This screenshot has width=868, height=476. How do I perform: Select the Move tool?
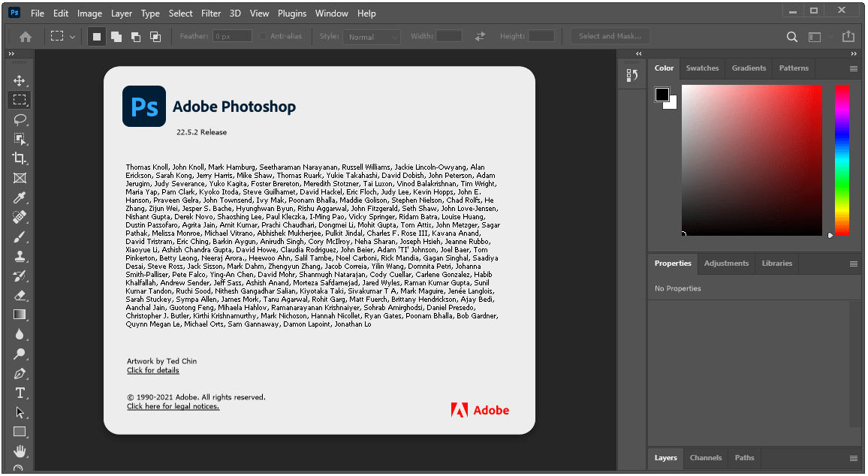20,80
